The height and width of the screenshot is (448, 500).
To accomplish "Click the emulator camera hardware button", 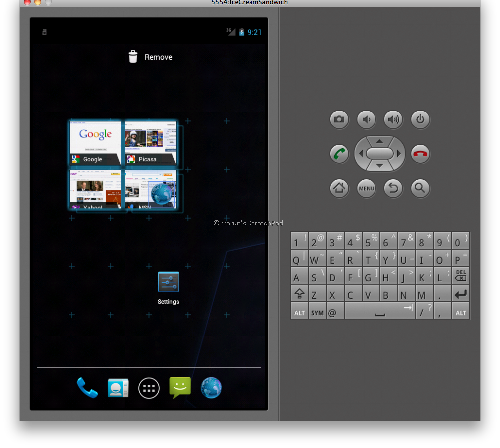I will tap(339, 119).
